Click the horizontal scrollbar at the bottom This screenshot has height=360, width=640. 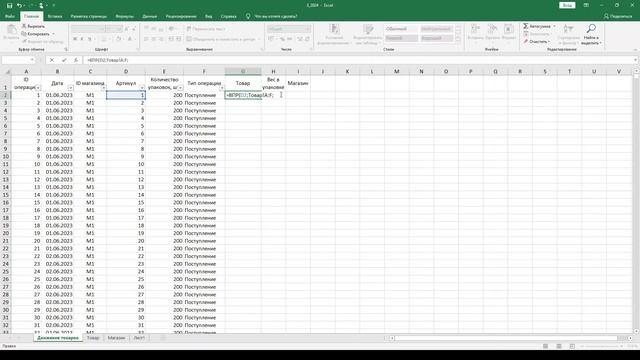506,338
